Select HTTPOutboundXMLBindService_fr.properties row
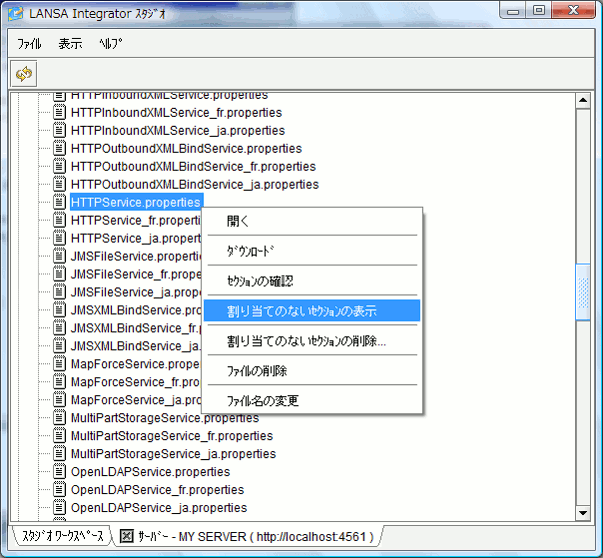This screenshot has height=558, width=603. (x=193, y=166)
